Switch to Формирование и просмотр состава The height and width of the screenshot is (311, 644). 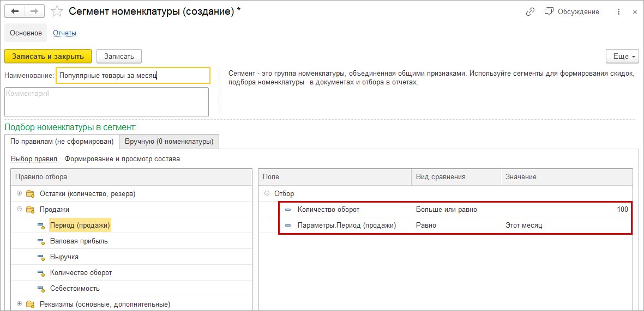(x=122, y=159)
